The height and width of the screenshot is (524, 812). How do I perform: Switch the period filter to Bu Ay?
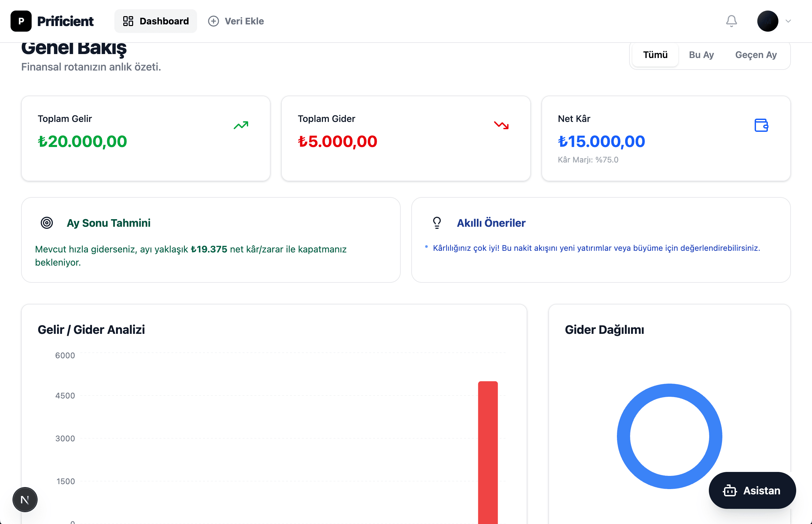tap(701, 55)
